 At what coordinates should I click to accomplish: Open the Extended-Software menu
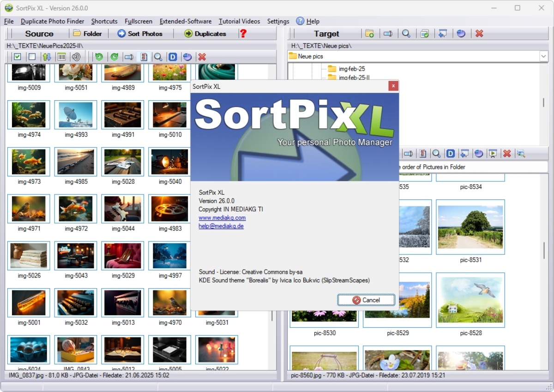click(x=186, y=21)
